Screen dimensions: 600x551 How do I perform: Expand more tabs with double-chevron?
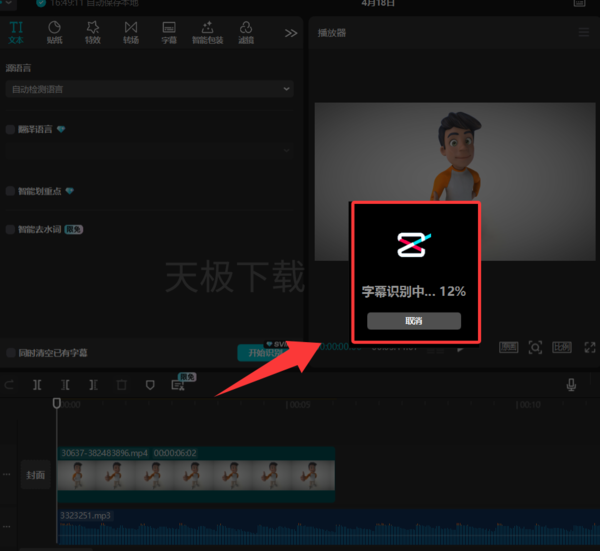pyautogui.click(x=291, y=33)
